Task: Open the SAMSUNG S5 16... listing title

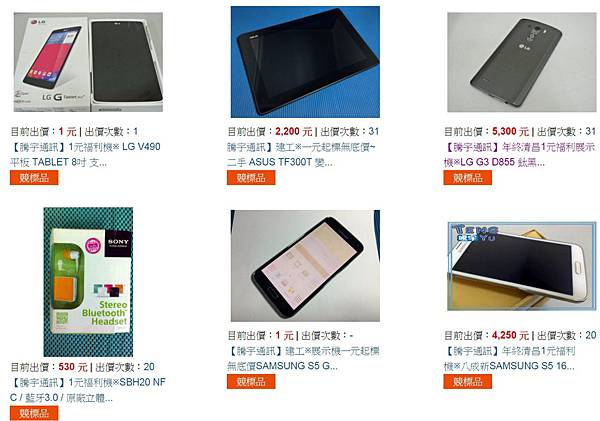Action: [510, 358]
